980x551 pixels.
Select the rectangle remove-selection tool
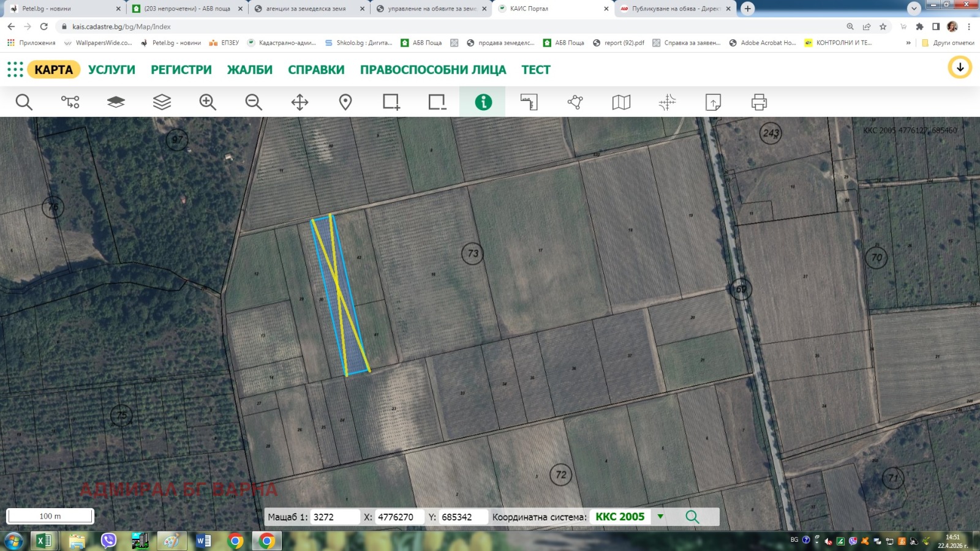pyautogui.click(x=437, y=102)
